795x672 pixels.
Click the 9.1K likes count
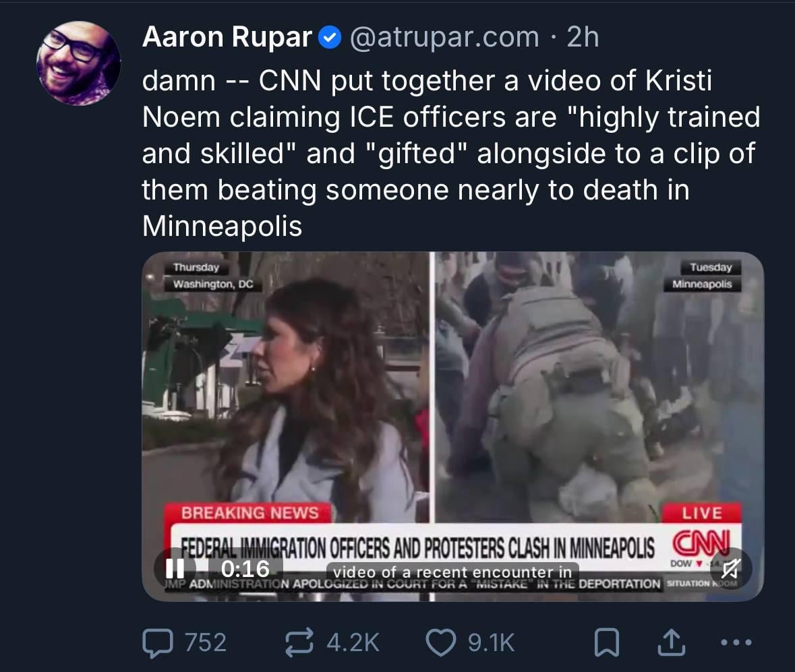[x=492, y=642]
